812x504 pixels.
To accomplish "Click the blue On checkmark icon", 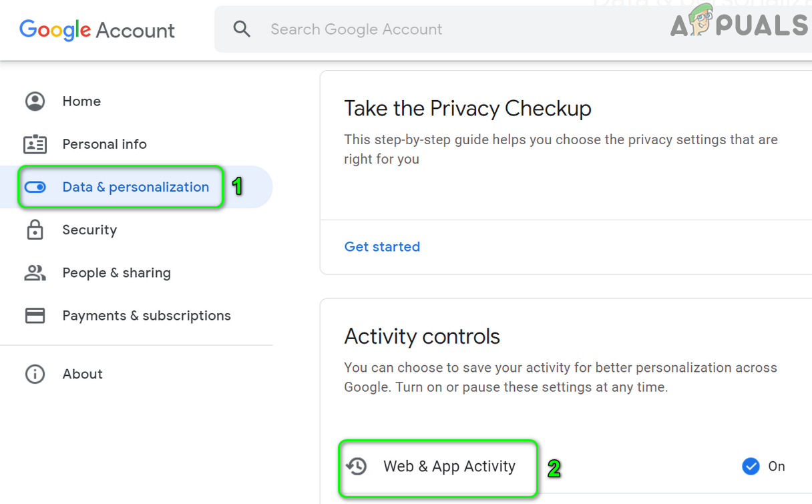I will pos(751,466).
